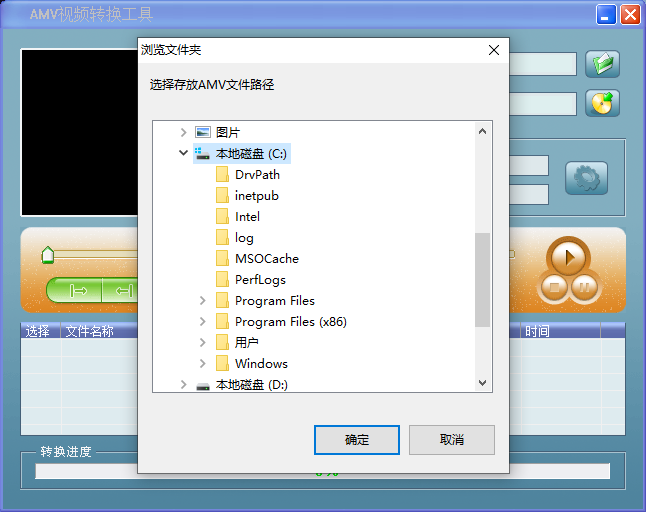Close the AMV视频转换工具 main window
Viewport: 646px width, 512px height.
pos(630,15)
